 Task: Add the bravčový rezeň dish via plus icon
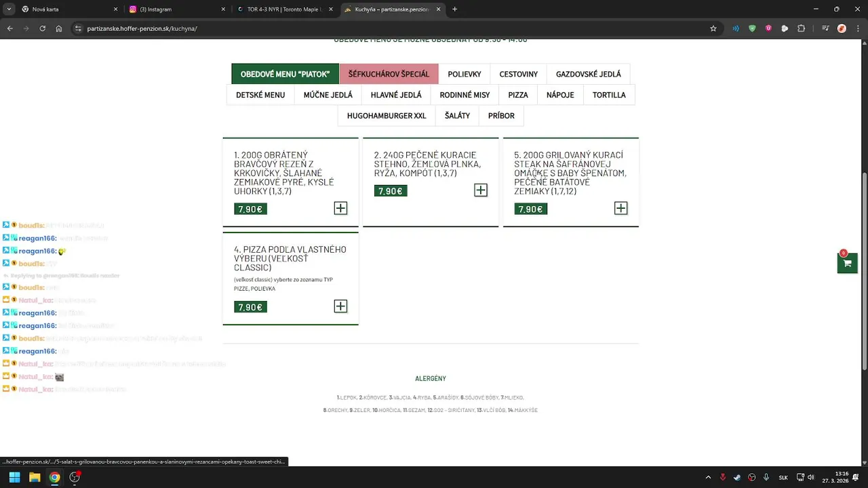pos(340,208)
